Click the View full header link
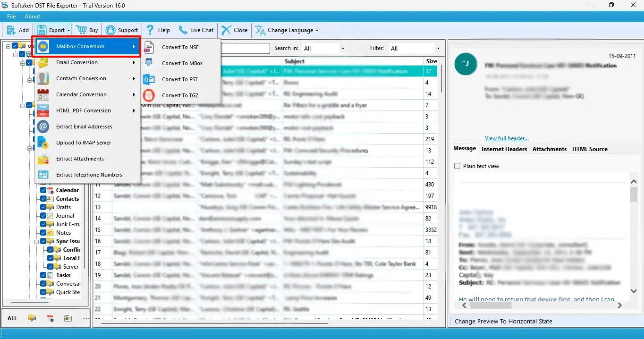The width and height of the screenshot is (644, 339). (507, 138)
